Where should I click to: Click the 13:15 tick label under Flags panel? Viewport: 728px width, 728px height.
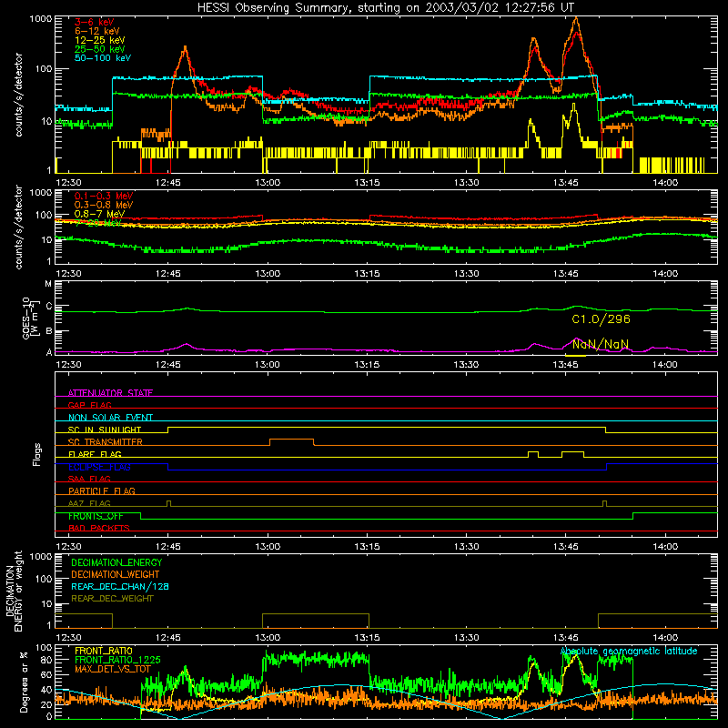click(x=367, y=547)
